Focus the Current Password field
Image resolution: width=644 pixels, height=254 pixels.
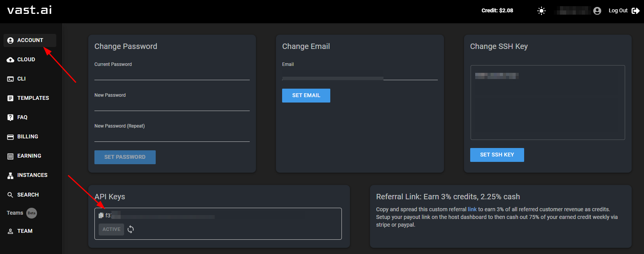coord(172,74)
